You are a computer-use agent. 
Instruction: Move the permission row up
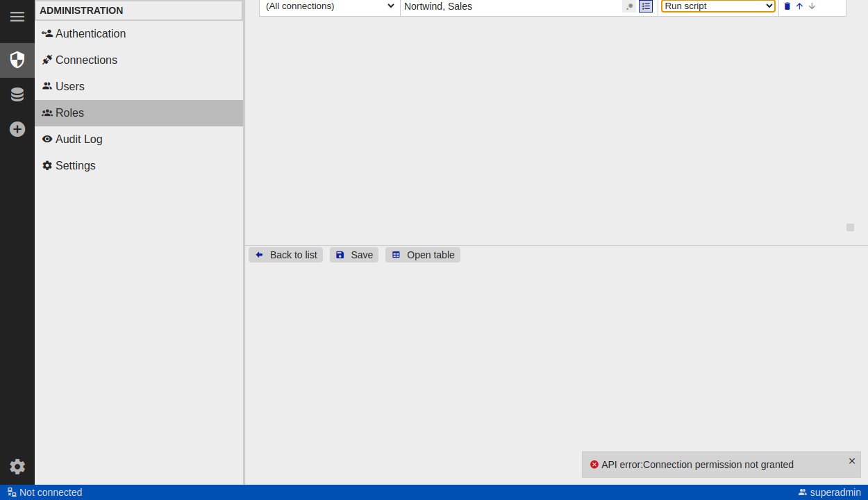[799, 6]
